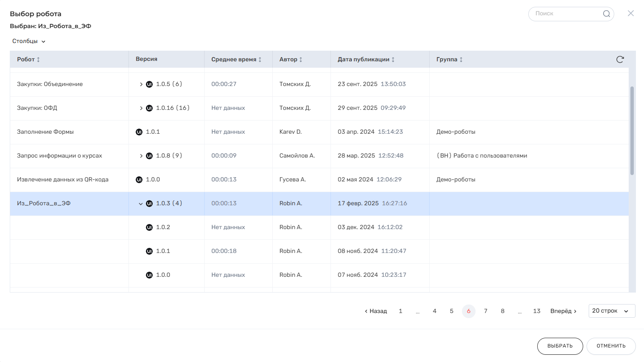Go to page 13 in pagination
Screen dimensions: 644x362
point(536,311)
